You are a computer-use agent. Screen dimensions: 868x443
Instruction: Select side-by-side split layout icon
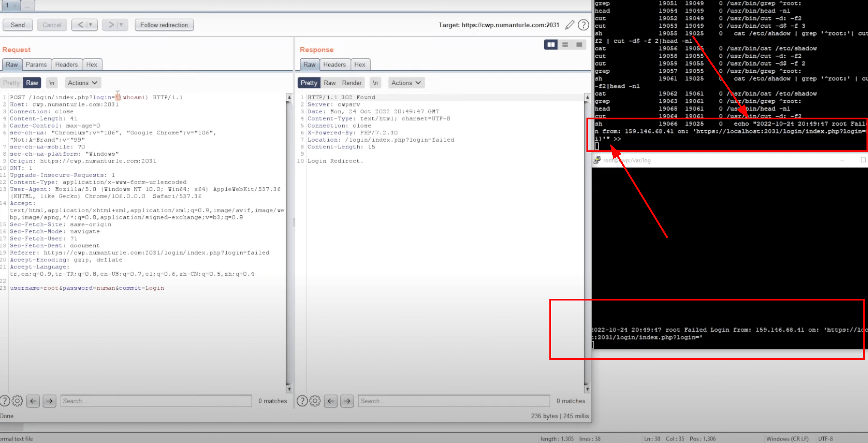click(551, 44)
